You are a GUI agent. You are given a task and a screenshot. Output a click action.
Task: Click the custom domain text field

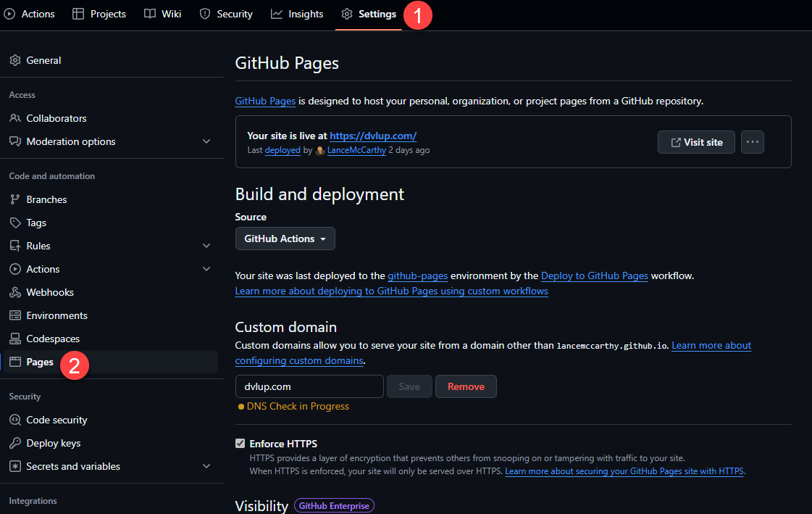pos(309,386)
